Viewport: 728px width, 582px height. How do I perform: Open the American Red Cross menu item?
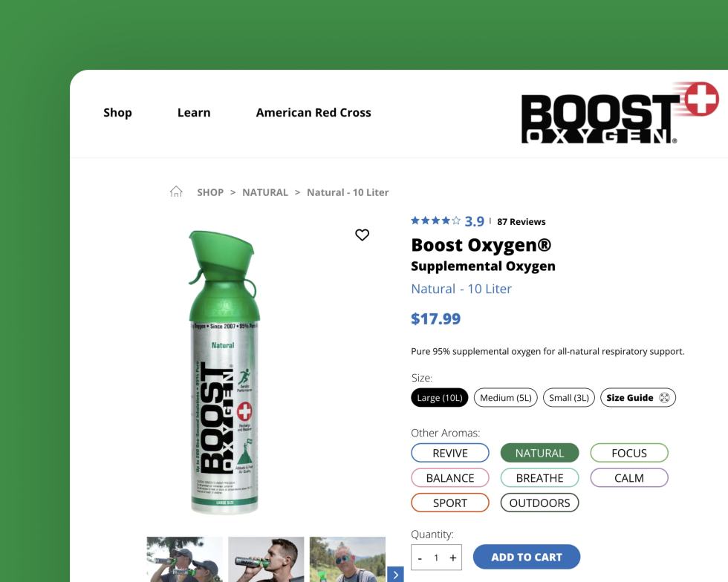[313, 112]
